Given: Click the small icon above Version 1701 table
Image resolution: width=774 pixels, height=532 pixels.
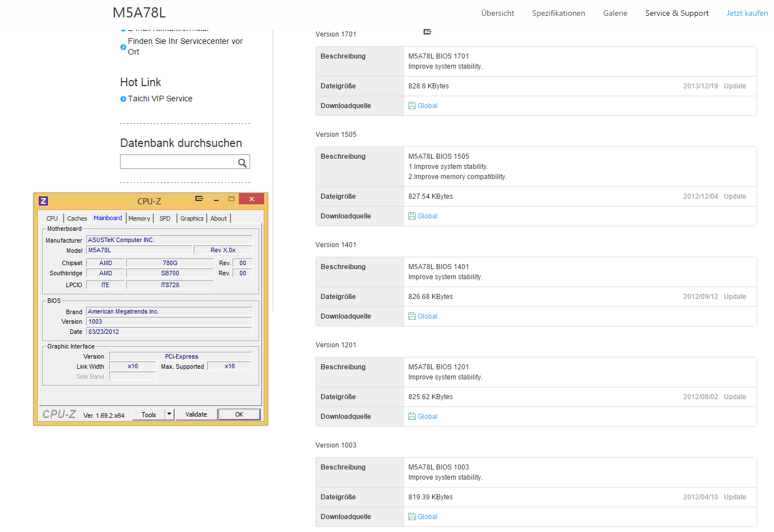Looking at the screenshot, I should click(x=428, y=32).
